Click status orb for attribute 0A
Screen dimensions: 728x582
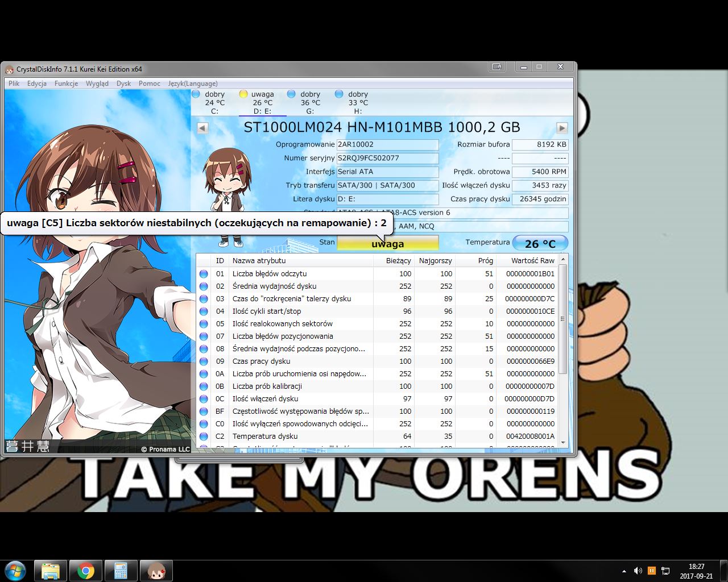[x=204, y=374]
